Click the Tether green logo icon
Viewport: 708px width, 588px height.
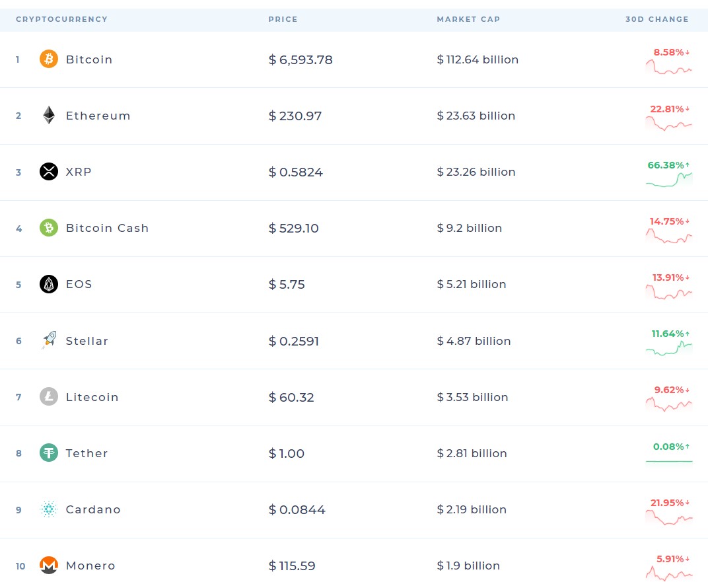coord(49,453)
